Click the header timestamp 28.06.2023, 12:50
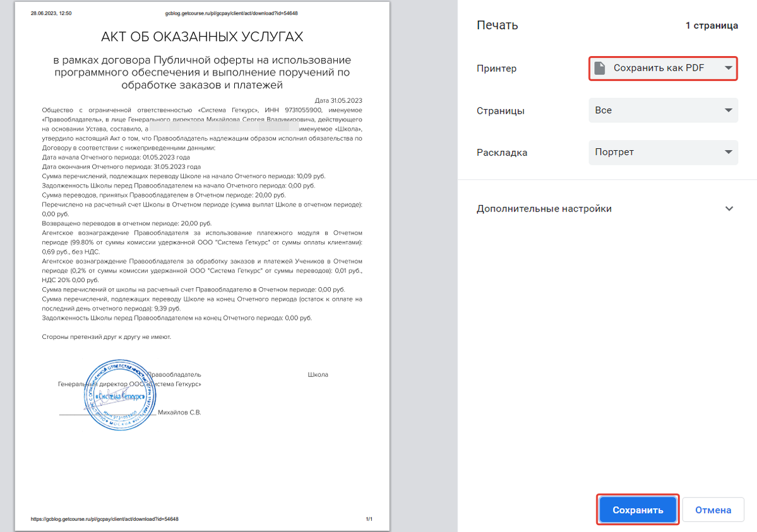Image resolution: width=757 pixels, height=532 pixels. pos(51,13)
